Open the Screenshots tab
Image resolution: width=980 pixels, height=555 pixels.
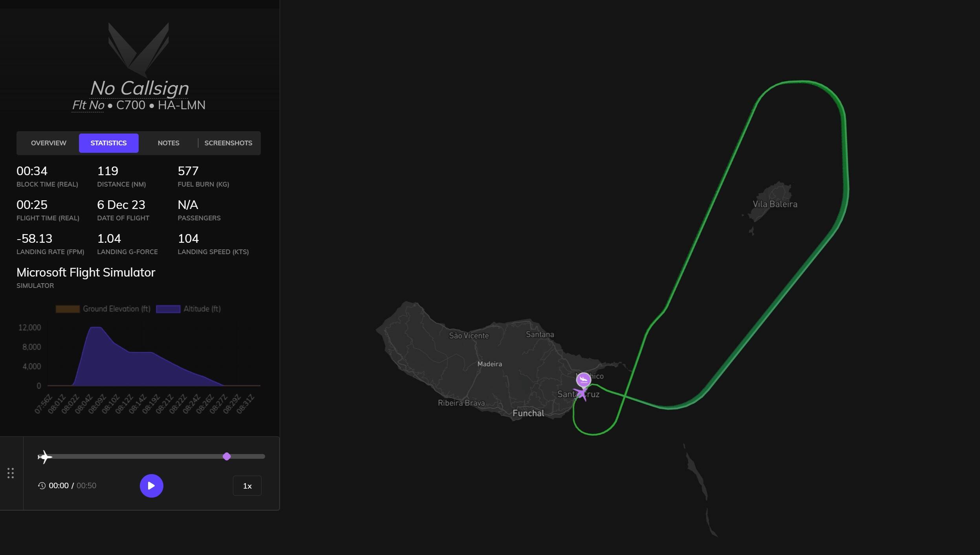(228, 143)
